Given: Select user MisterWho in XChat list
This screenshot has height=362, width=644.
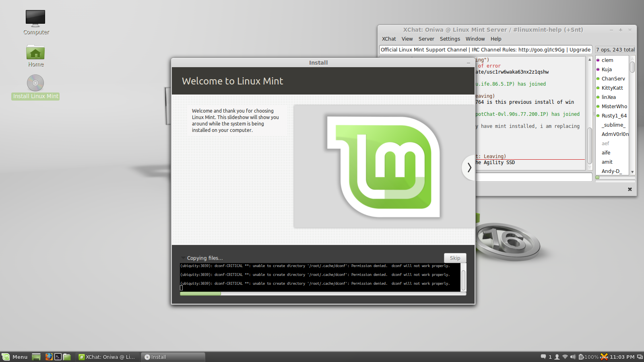Looking at the screenshot, I should click(x=612, y=107).
